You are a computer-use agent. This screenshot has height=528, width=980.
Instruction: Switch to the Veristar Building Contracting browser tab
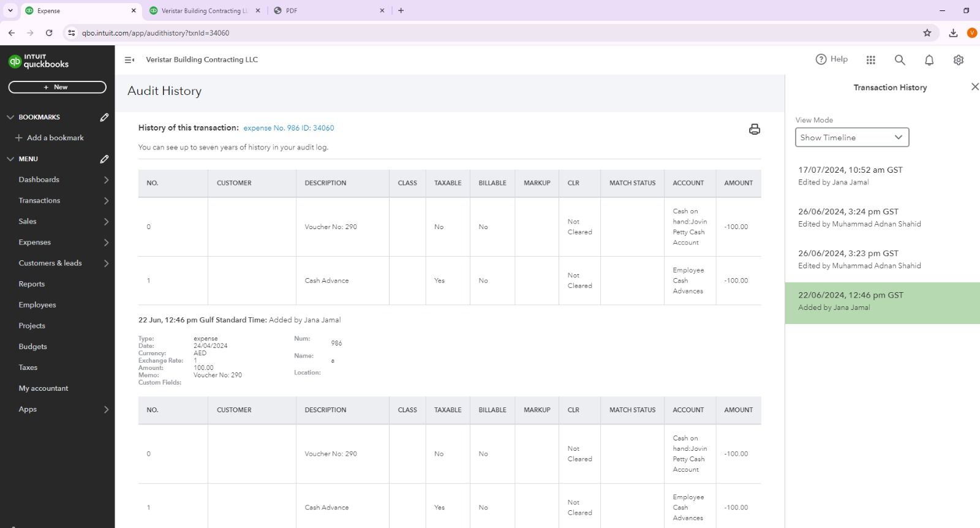coord(205,10)
